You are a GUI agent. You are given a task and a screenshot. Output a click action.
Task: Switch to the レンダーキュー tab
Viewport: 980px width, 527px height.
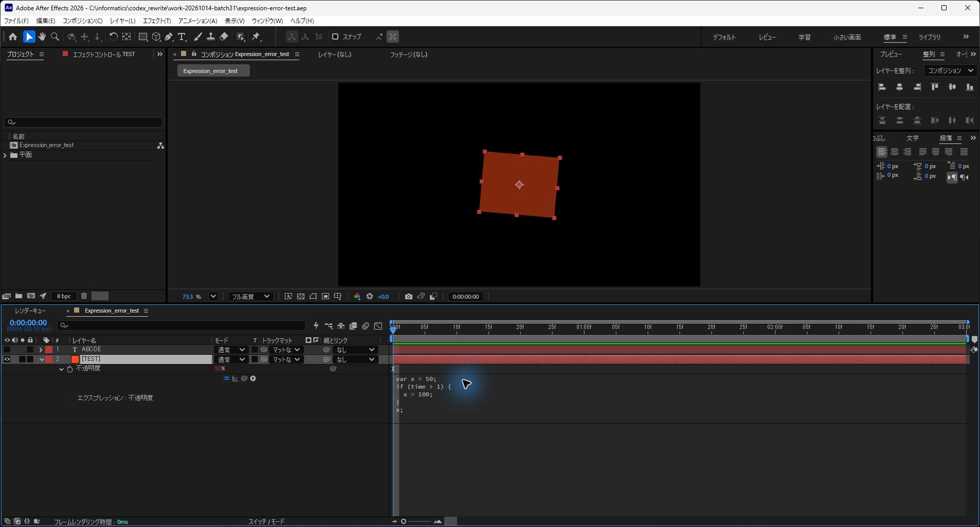tap(30, 311)
